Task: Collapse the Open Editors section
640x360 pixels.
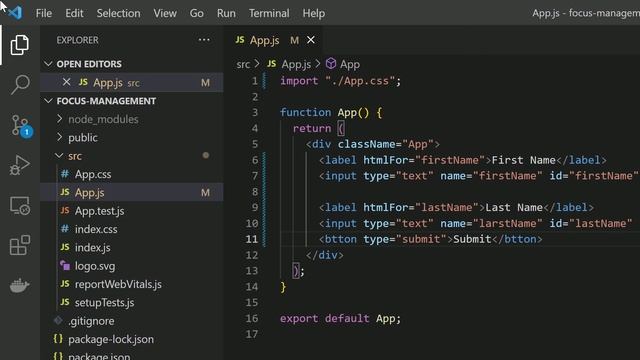Action: coord(49,64)
